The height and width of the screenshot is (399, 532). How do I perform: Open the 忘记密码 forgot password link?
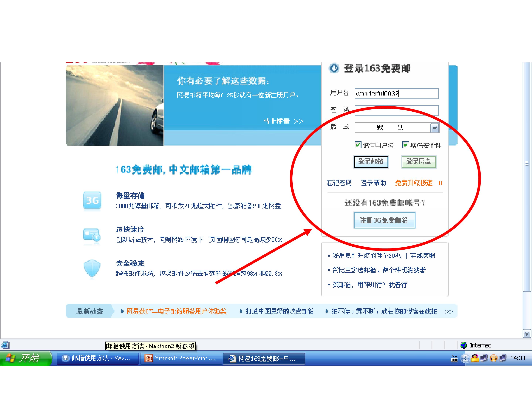[x=339, y=183]
